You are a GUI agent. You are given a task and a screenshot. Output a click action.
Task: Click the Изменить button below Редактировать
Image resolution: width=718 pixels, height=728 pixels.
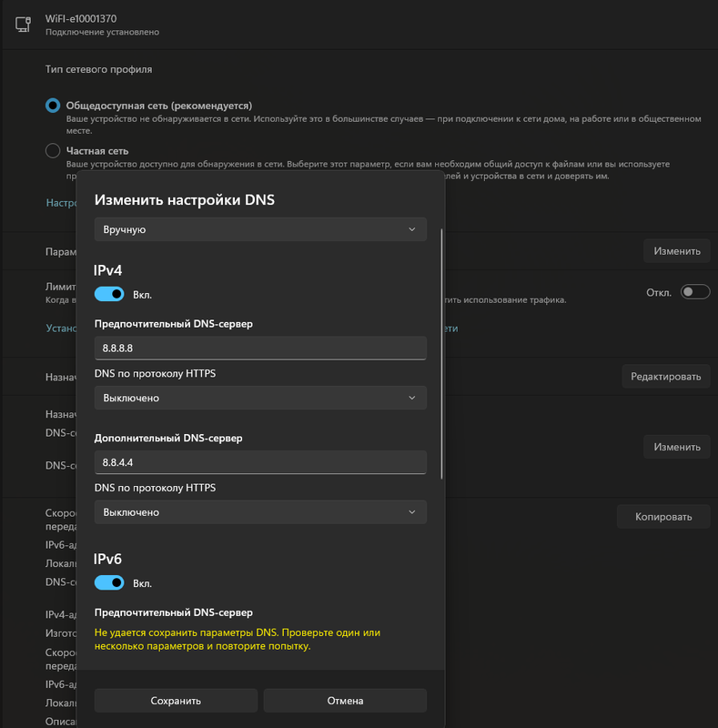(x=676, y=447)
